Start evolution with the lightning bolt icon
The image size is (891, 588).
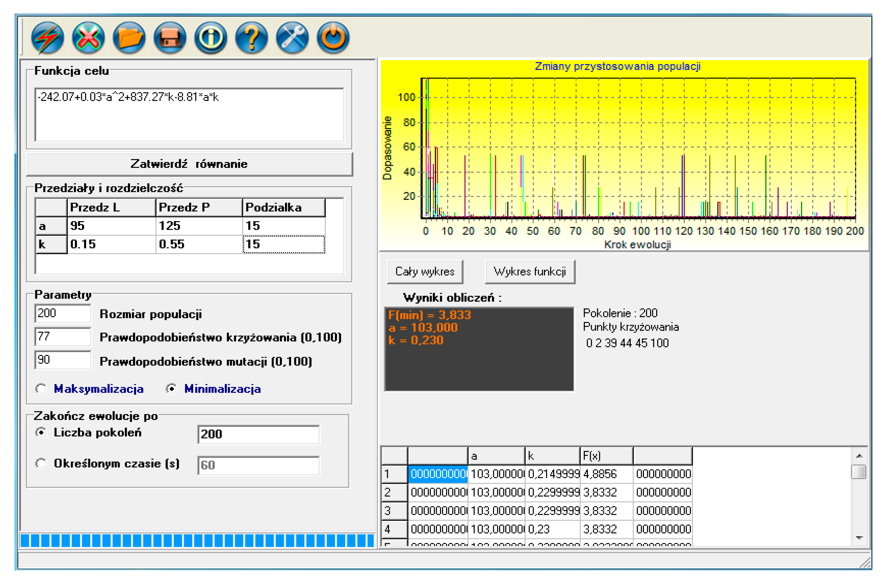tap(47, 37)
